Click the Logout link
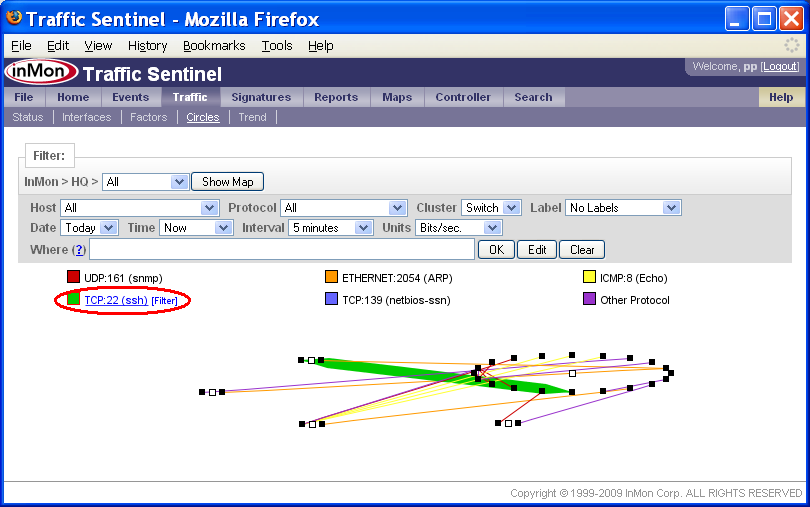The image size is (810, 507). pos(781,66)
